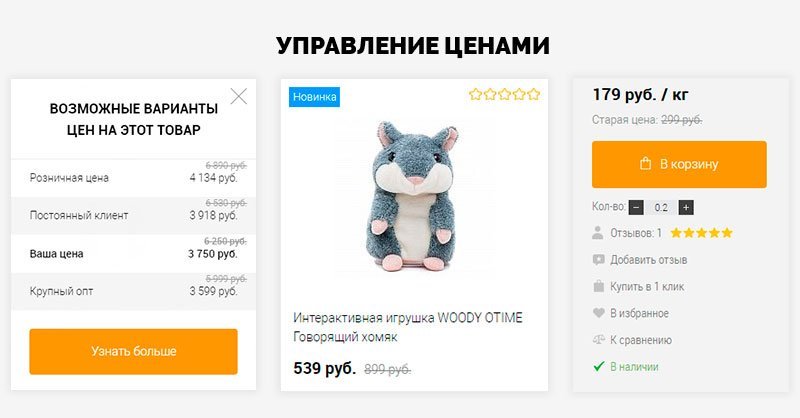800x418 pixels.
Task: Decrease quantity with minus button
Action: point(636,207)
